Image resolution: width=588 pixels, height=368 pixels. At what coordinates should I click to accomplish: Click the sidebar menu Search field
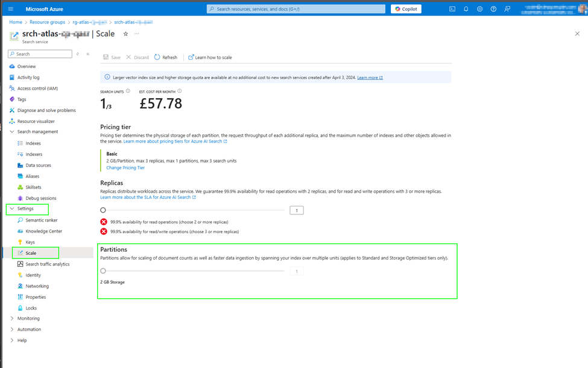pos(40,54)
